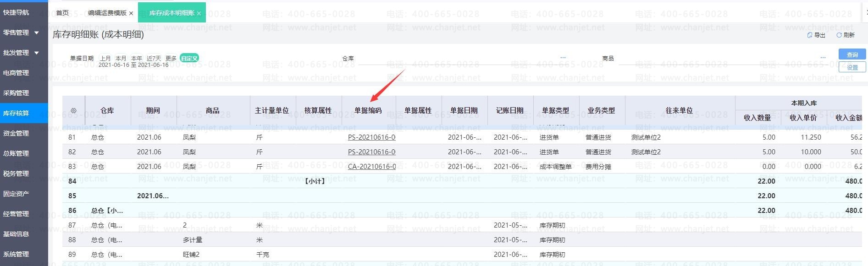Open 采购管理 in sidebar
This screenshot has width=868, height=266.
pos(16,93)
